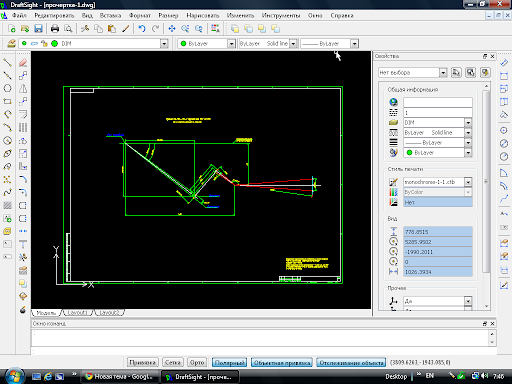Viewport: 512px width, 384px height.
Task: Open the Нарисовать menu
Action: [203, 16]
